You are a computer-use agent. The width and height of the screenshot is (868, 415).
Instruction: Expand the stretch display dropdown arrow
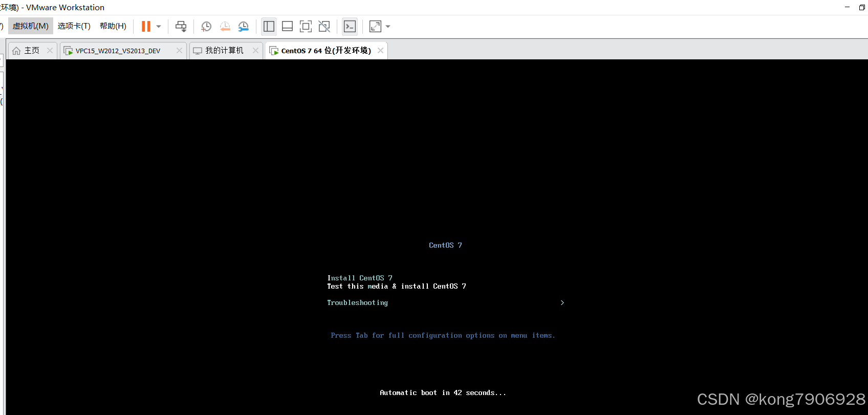pos(388,27)
